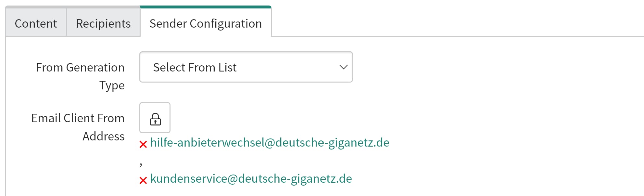Open the hilfe-anbieterwechsel@deutsche-giganetz.de link
The width and height of the screenshot is (644, 196).
click(x=270, y=143)
